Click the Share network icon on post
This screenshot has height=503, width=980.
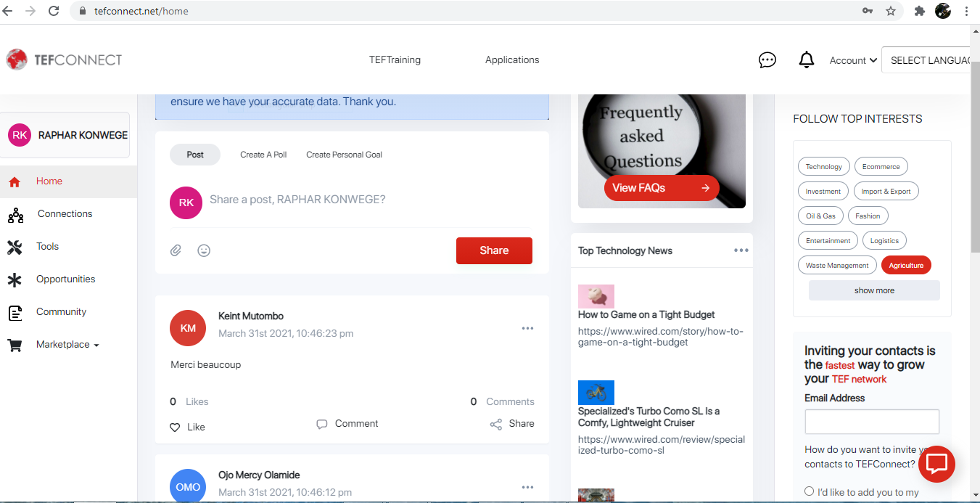[496, 424]
